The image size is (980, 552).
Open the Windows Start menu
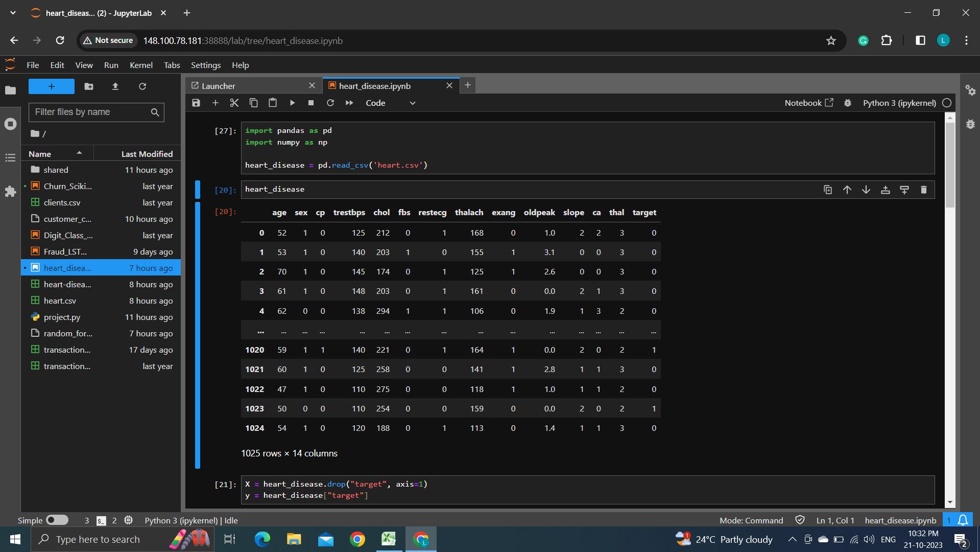pyautogui.click(x=15, y=539)
